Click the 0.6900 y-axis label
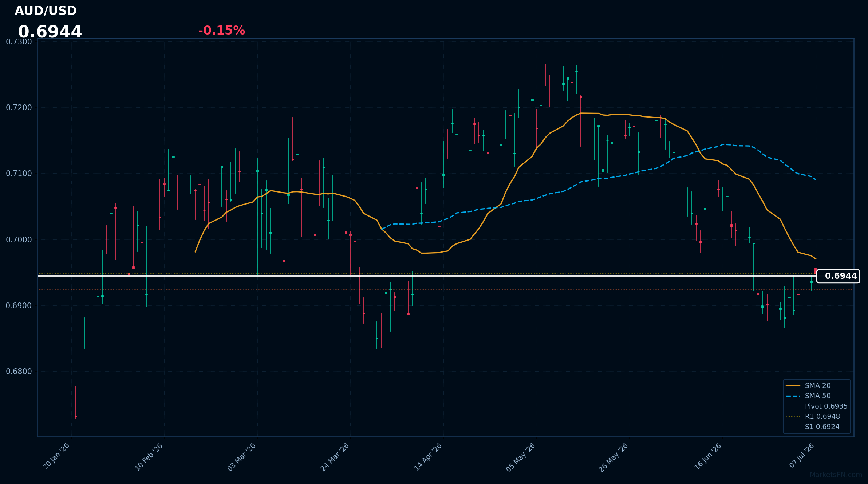The height and width of the screenshot is (484, 868). pyautogui.click(x=19, y=306)
